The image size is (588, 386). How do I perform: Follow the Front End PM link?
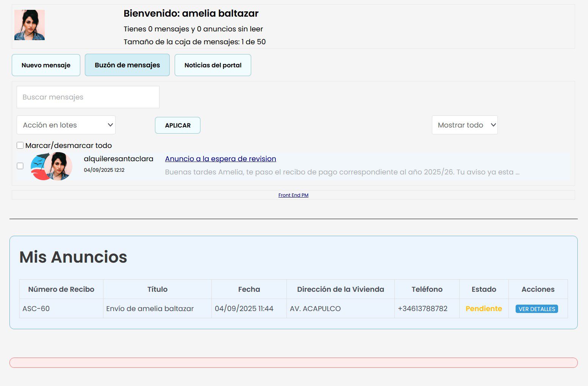pyautogui.click(x=293, y=195)
